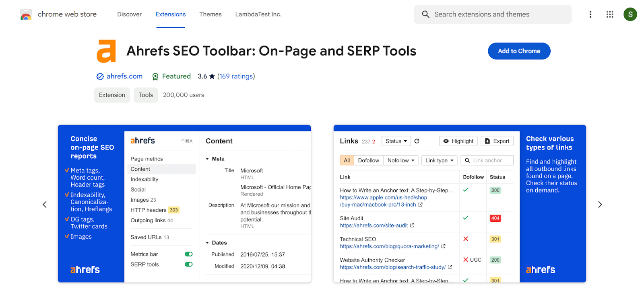This screenshot has height=295, width=644.
Task: Click the red X in the Technical SEO row
Action: point(466,239)
